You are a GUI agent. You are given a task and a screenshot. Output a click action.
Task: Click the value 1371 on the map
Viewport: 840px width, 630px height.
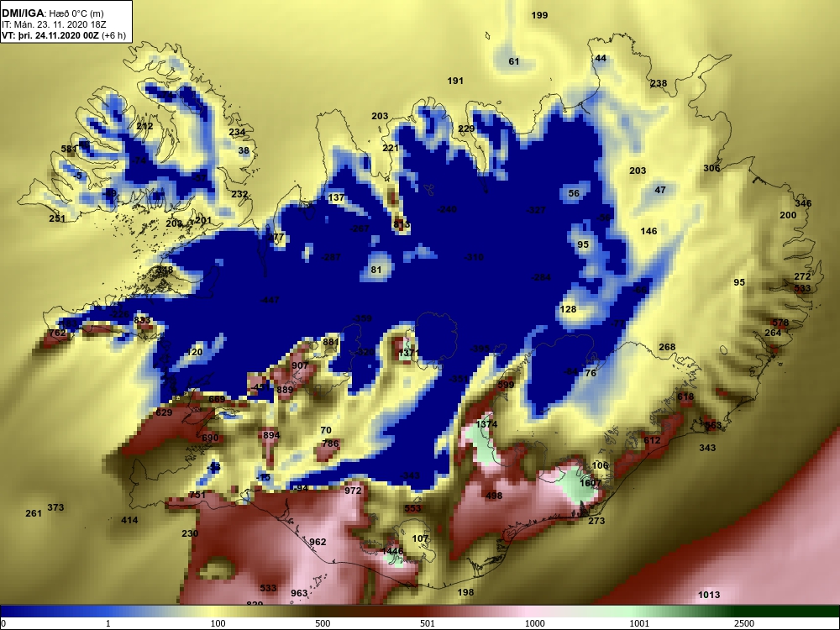(409, 353)
